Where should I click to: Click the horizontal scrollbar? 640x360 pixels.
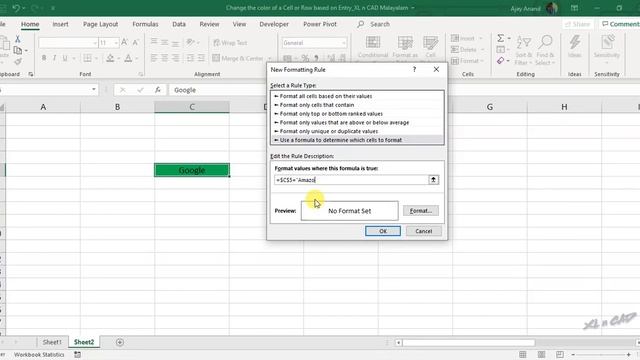(468, 342)
